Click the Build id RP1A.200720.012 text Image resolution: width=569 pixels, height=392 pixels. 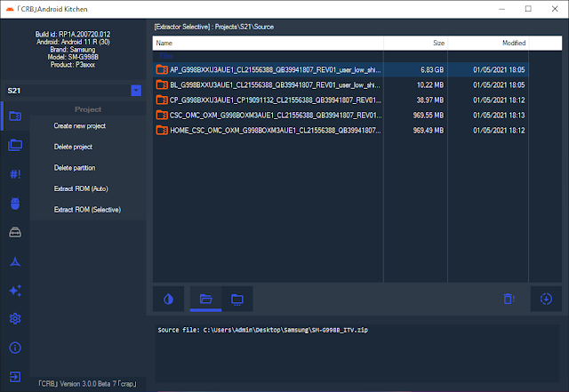[x=73, y=34]
